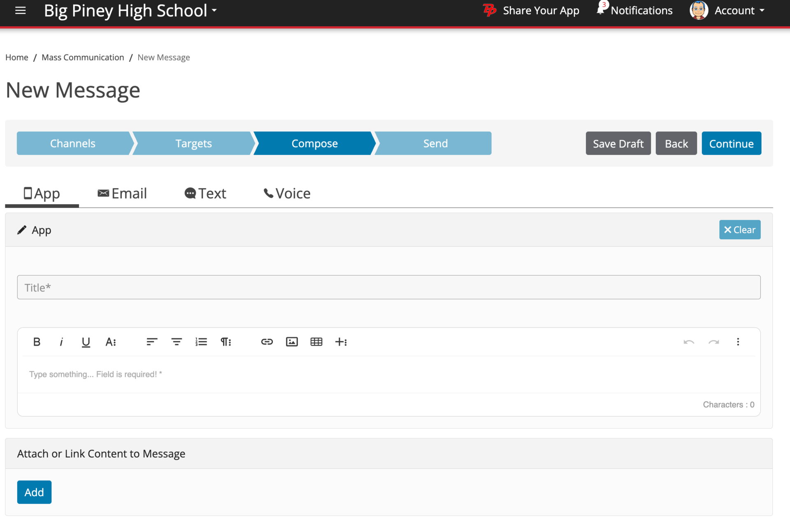Expand more text formatting options
Viewport: 790px width, 532px height.
click(x=111, y=342)
